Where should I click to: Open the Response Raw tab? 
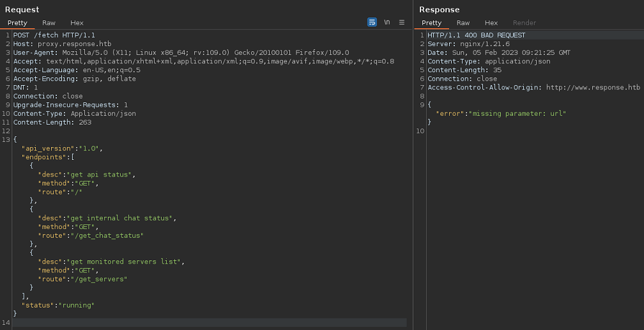[463, 23]
